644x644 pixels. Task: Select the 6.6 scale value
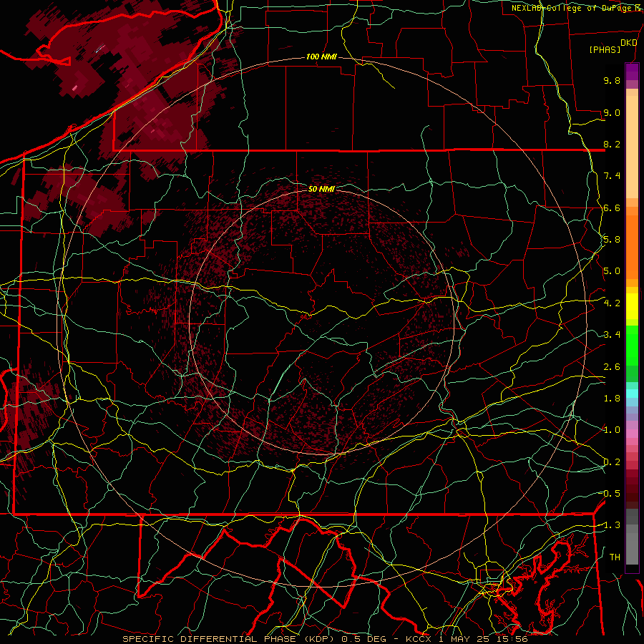point(612,208)
